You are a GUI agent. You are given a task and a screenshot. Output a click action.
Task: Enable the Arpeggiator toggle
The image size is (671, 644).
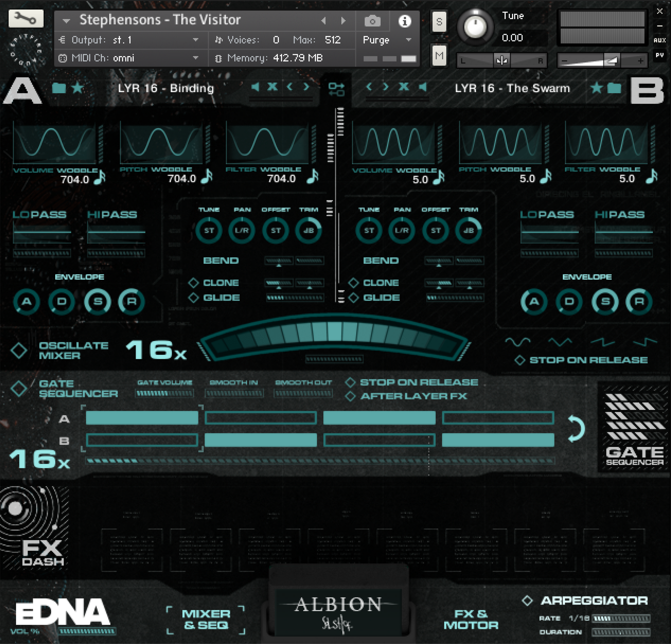click(x=527, y=601)
